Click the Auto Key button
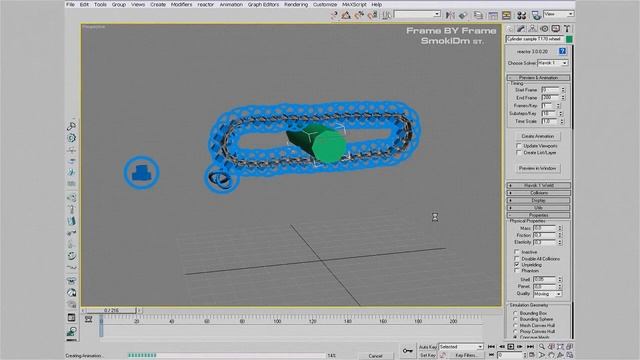 (428, 347)
